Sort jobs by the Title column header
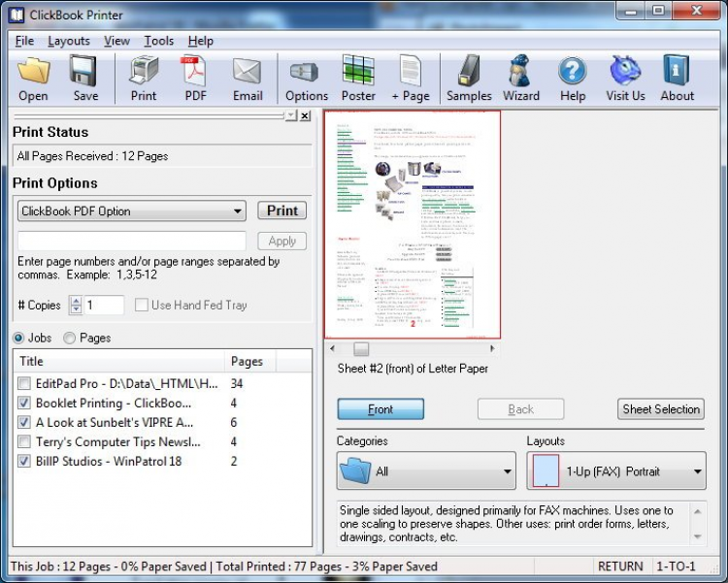 (118, 361)
